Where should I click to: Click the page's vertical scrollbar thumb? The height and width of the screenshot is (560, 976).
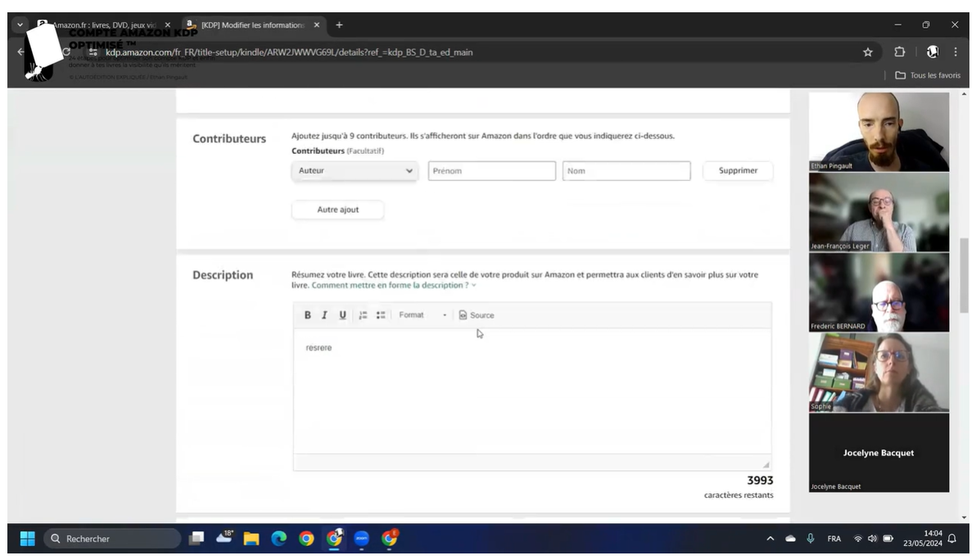click(964, 274)
